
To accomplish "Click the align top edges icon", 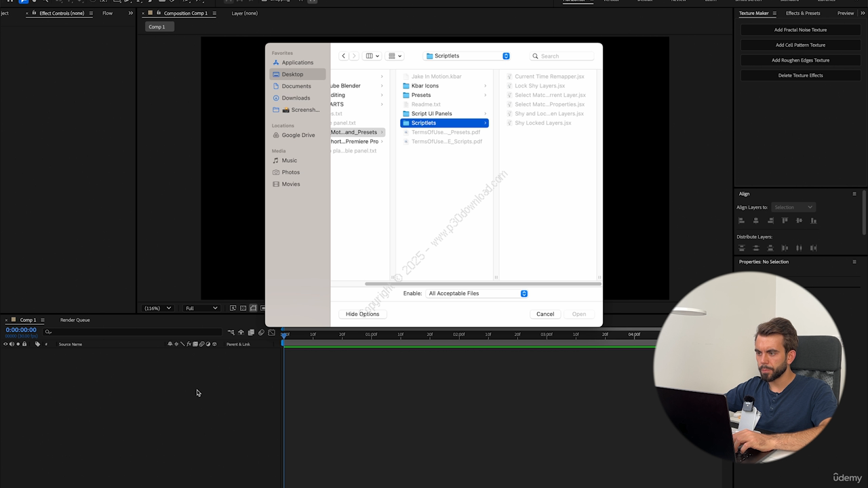I will click(785, 220).
